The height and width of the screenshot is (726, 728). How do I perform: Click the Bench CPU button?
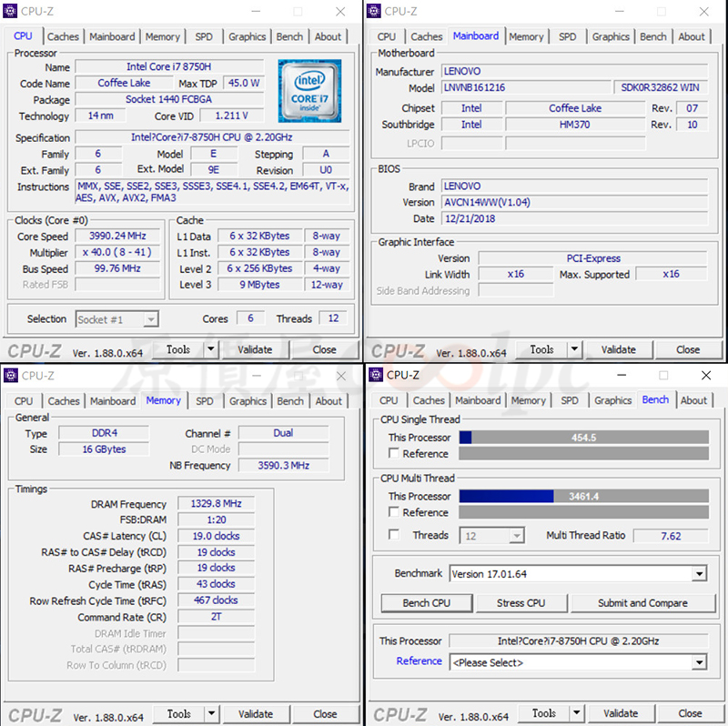(x=427, y=603)
